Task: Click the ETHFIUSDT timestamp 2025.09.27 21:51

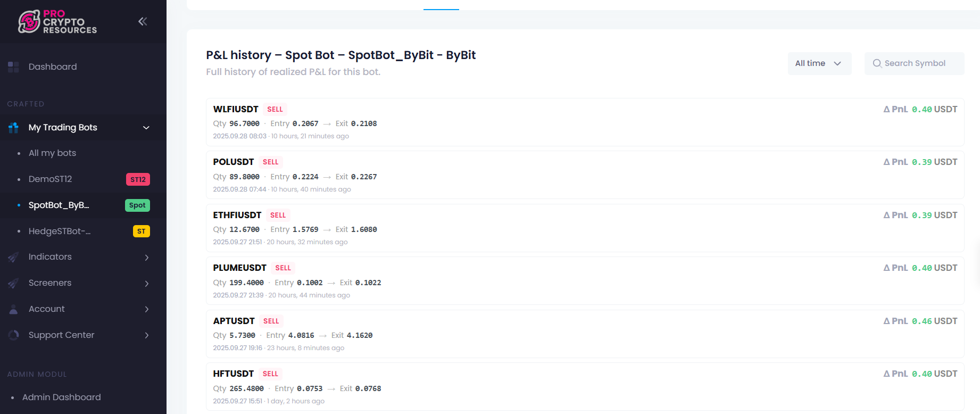Action: click(x=237, y=242)
